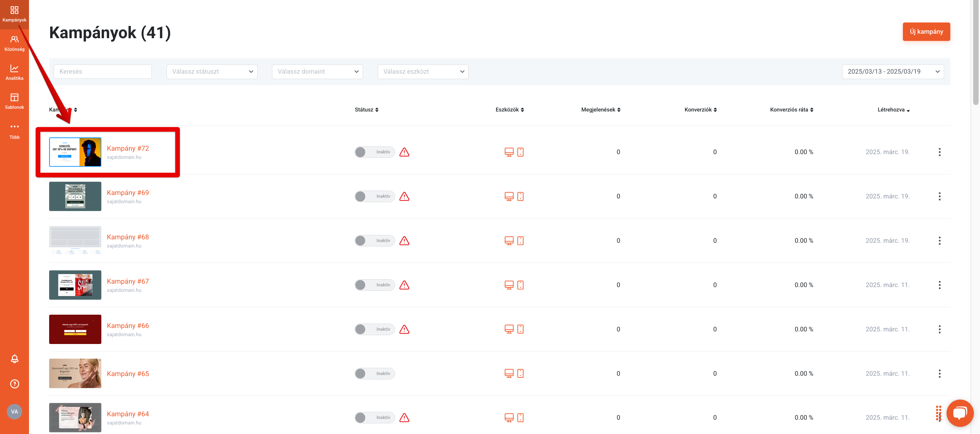
Task: Open the help question mark icon
Action: click(14, 384)
